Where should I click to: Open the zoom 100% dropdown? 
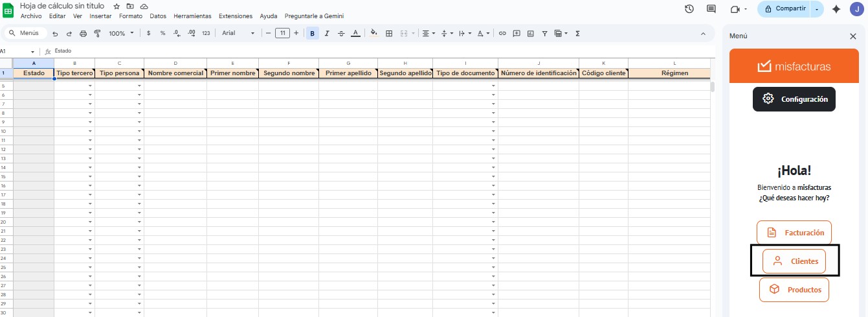121,33
